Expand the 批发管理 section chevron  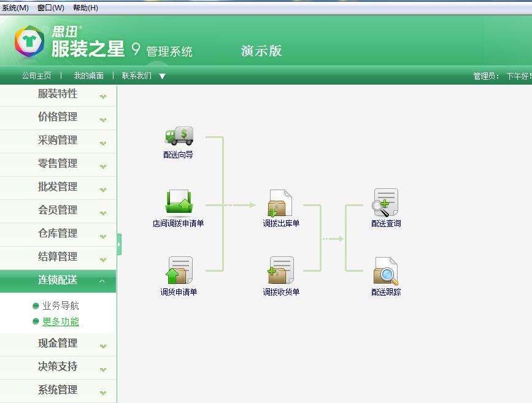click(x=103, y=190)
